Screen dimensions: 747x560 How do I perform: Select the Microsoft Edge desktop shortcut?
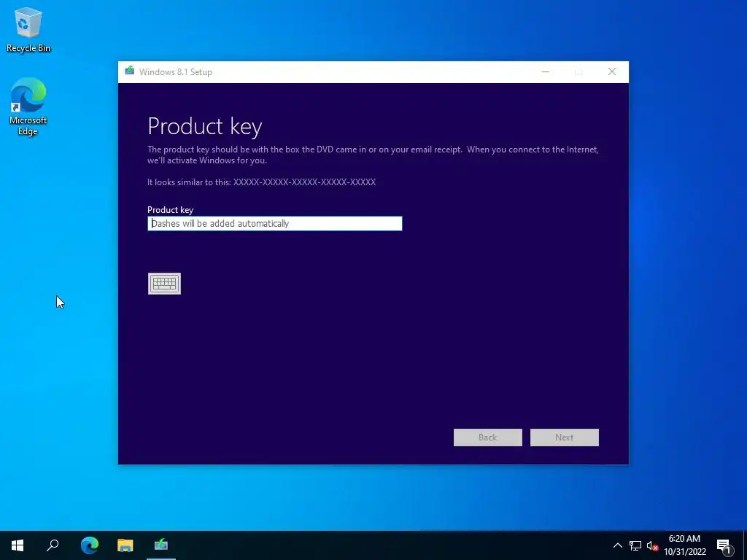28,107
